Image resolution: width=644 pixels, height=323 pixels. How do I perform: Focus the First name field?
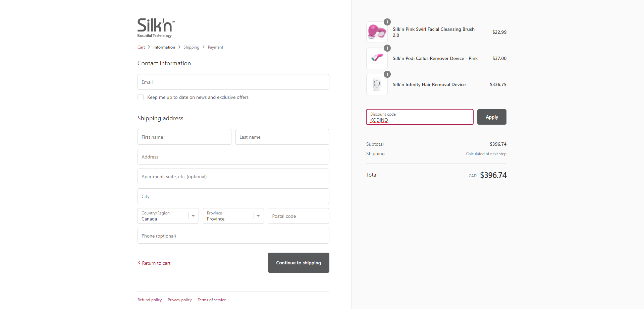coord(184,137)
